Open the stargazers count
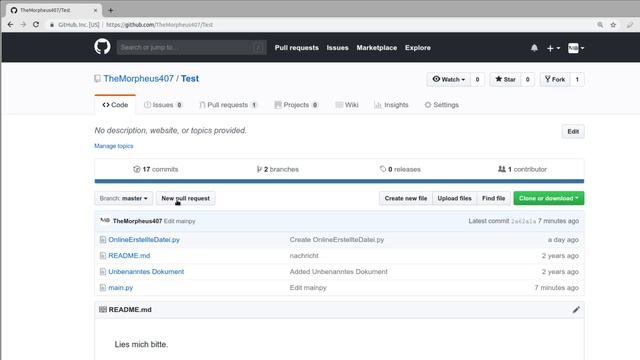The height and width of the screenshot is (360, 640). [527, 80]
